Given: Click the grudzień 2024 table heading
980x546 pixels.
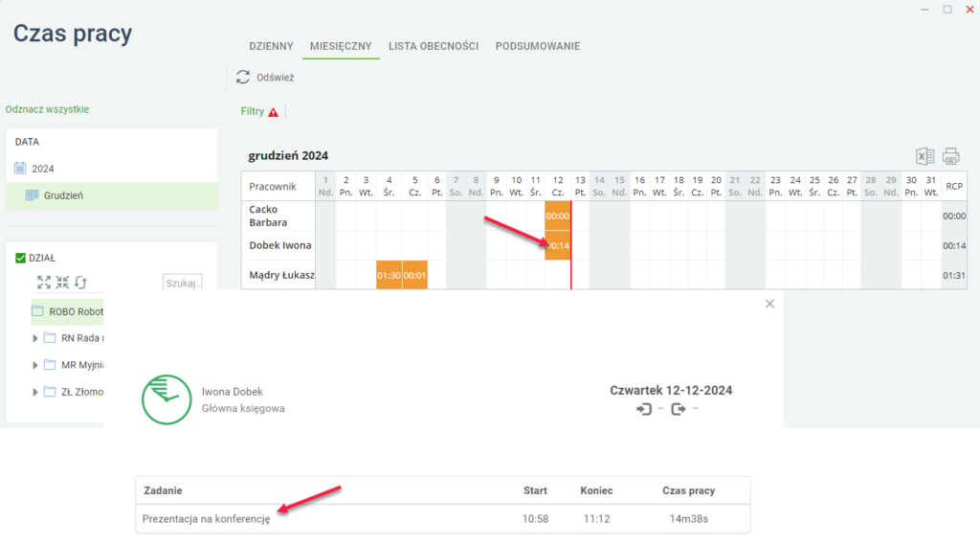Looking at the screenshot, I should pyautogui.click(x=288, y=156).
